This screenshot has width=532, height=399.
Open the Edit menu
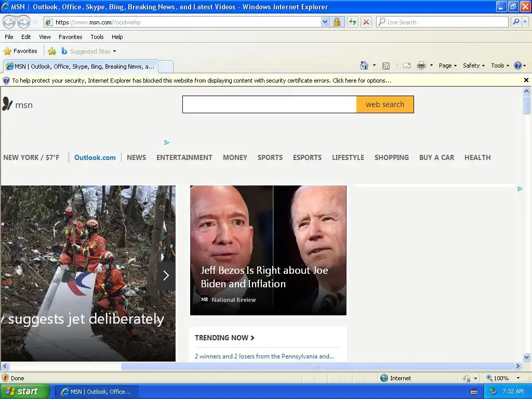[x=26, y=37]
